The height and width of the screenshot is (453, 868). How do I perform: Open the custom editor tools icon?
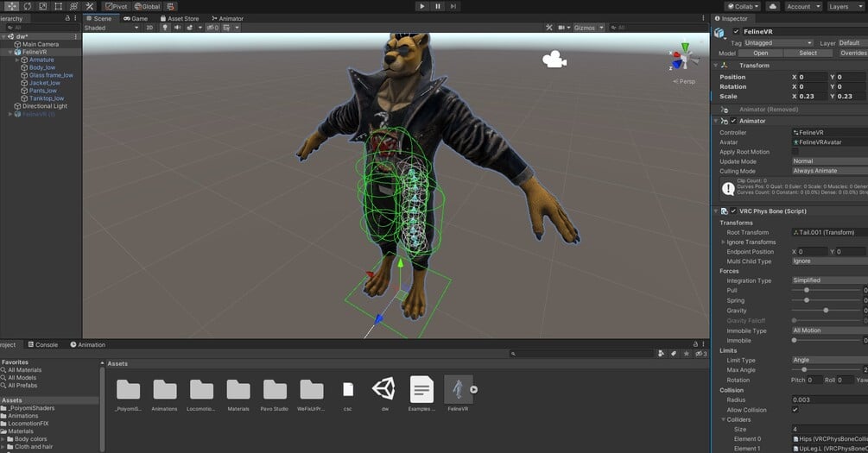tap(89, 7)
